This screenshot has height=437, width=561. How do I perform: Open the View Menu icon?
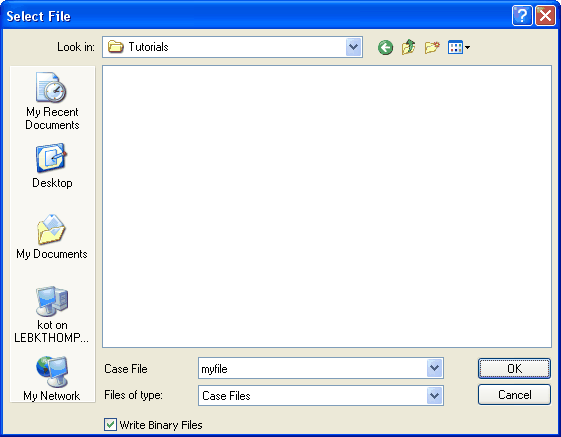[459, 47]
